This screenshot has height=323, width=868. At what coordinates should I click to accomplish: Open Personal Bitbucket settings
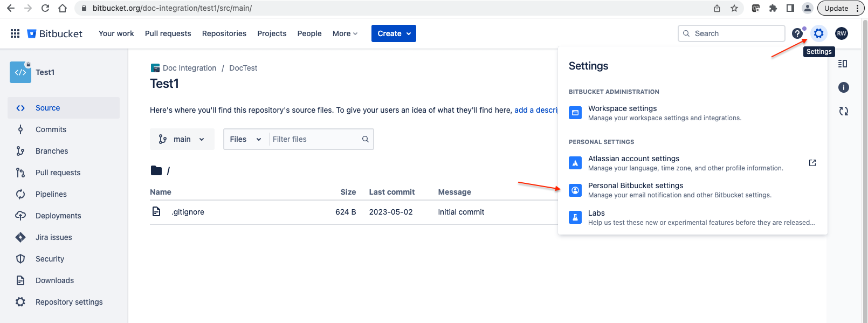635,185
